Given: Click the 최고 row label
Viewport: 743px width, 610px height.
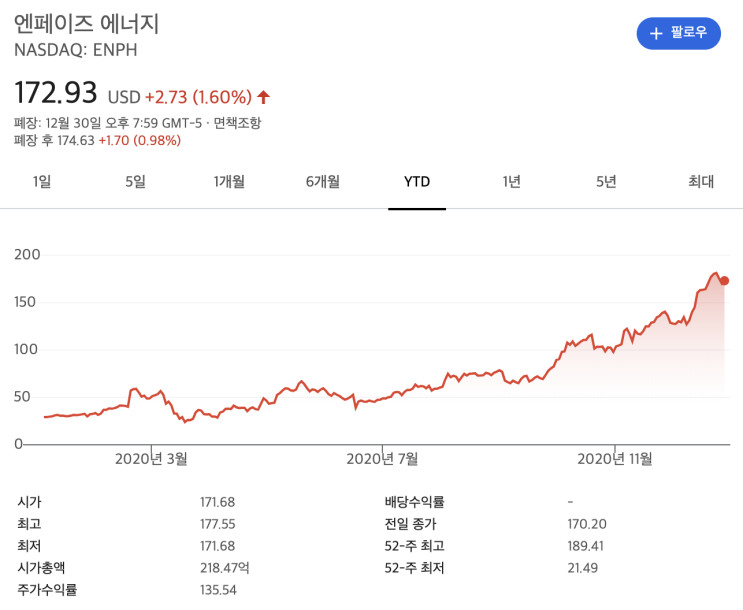Looking at the screenshot, I should click(29, 524).
